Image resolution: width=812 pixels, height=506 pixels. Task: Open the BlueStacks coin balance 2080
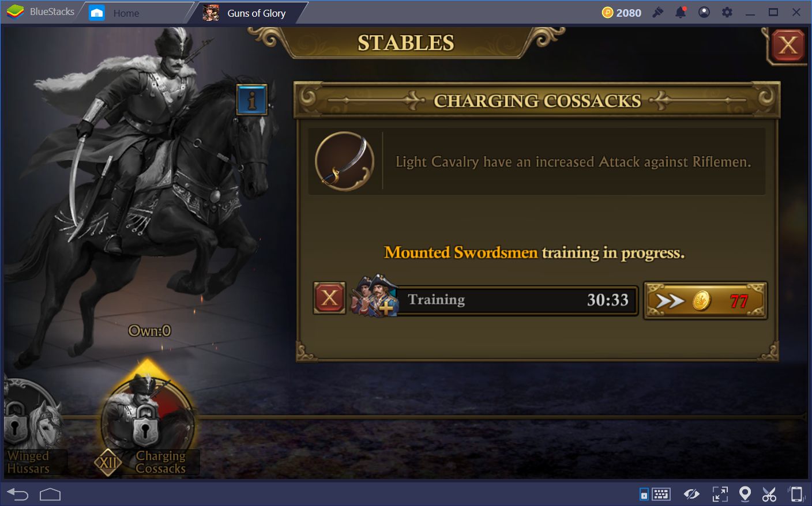point(622,13)
